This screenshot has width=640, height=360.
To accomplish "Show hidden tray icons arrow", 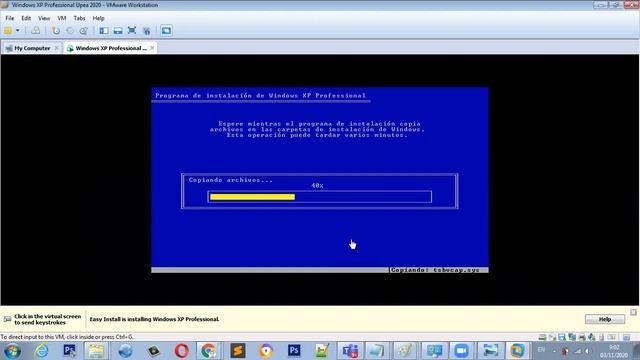I will (554, 351).
